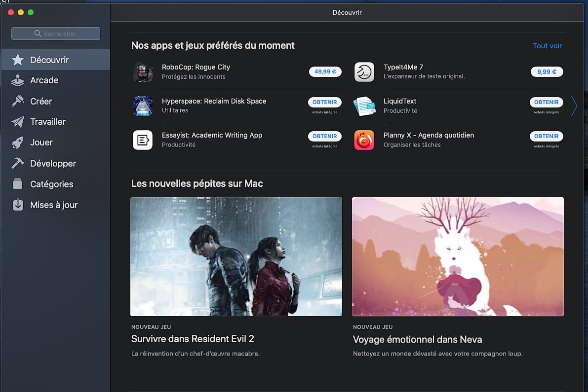Image resolution: width=588 pixels, height=392 pixels.
Task: Buy TypeIt4Me 7 for 9,99 €
Action: [547, 71]
